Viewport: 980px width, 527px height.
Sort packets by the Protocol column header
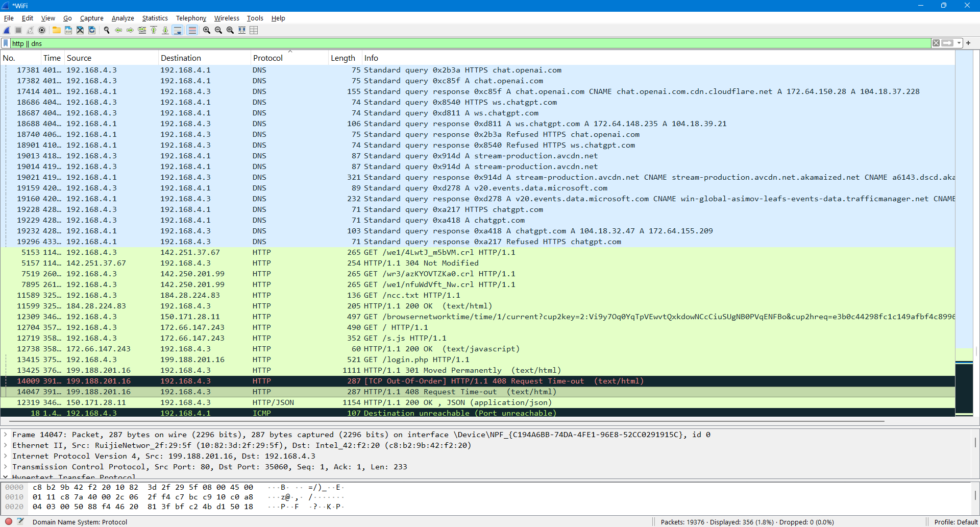pos(289,58)
